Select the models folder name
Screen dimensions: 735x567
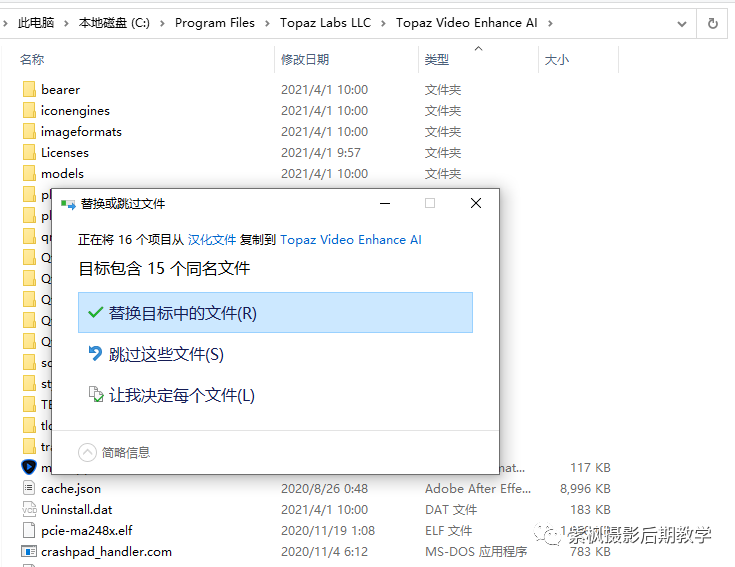[x=62, y=174]
